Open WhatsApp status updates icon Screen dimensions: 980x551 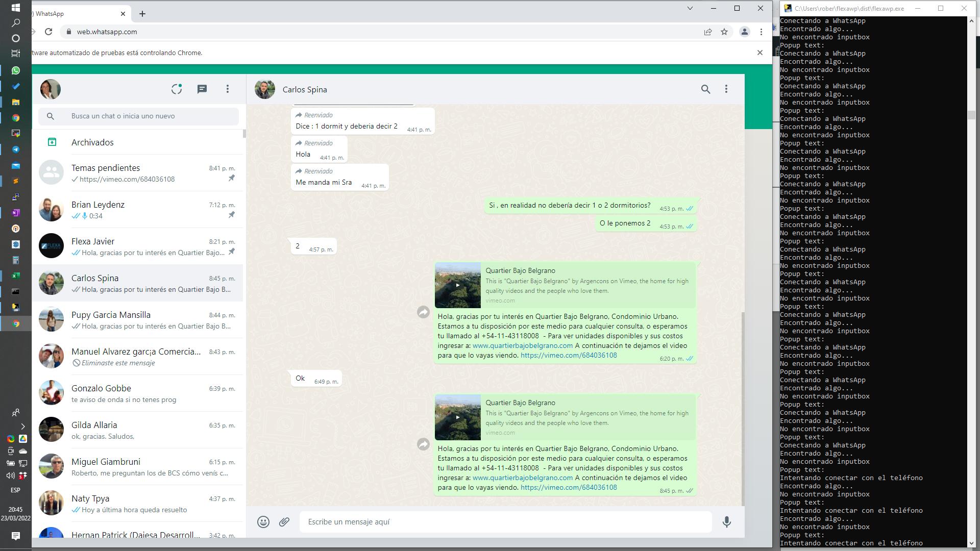point(177,89)
